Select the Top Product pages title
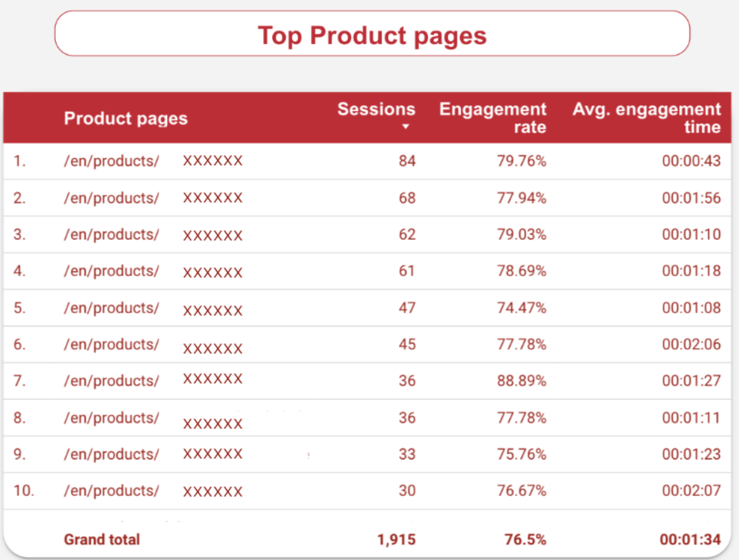 pyautogui.click(x=372, y=35)
